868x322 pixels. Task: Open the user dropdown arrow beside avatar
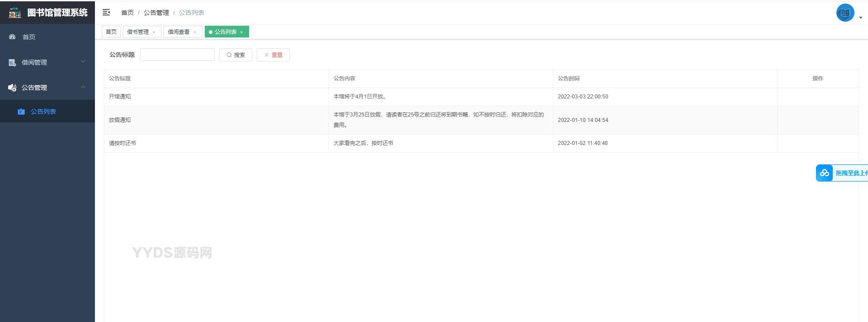point(860,18)
